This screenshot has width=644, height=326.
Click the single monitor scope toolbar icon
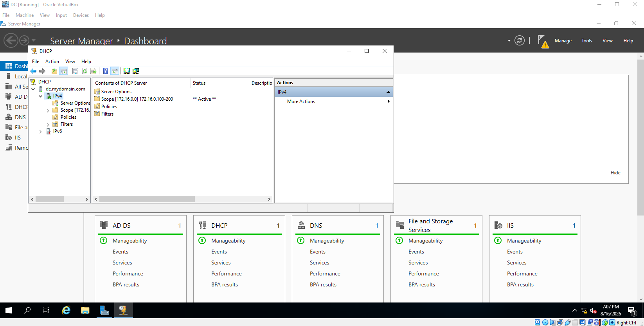tap(127, 71)
